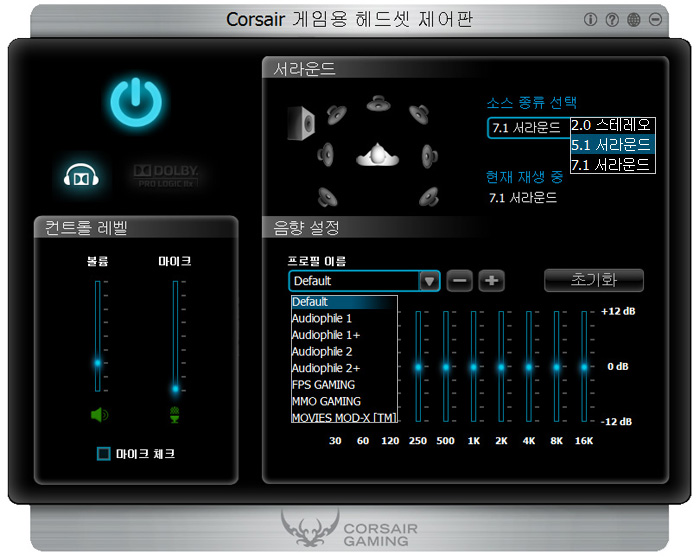Screen dimensions: 700x560
Task: Click the 2K equalizer slider
Action: point(501,368)
